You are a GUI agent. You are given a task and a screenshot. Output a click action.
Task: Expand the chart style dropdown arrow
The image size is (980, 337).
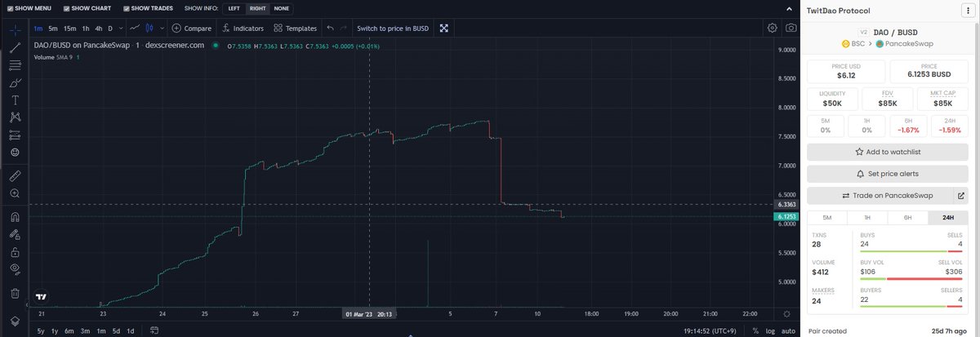pos(162,28)
